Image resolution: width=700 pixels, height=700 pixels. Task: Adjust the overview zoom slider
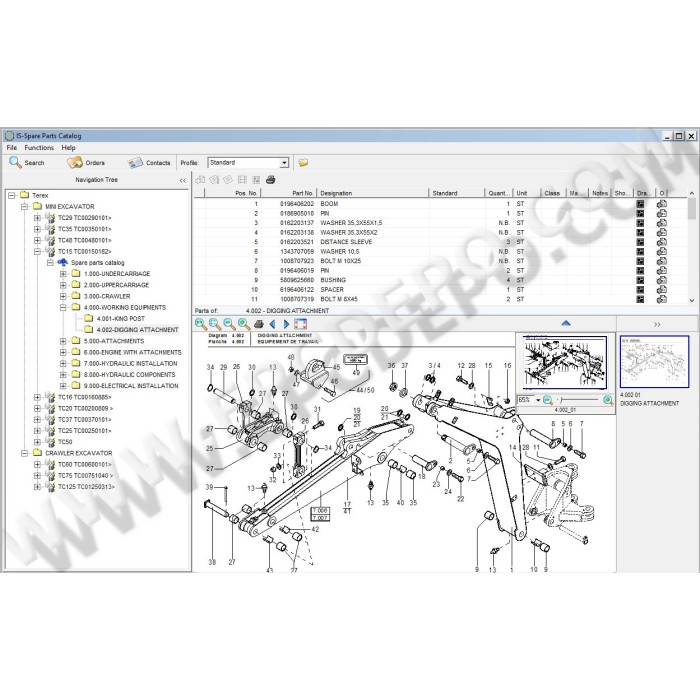578,400
